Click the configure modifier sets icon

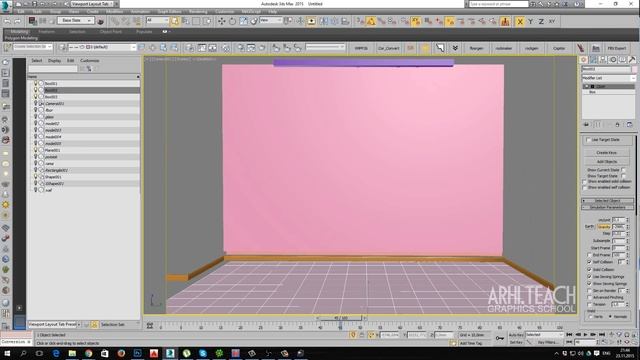click(629, 124)
